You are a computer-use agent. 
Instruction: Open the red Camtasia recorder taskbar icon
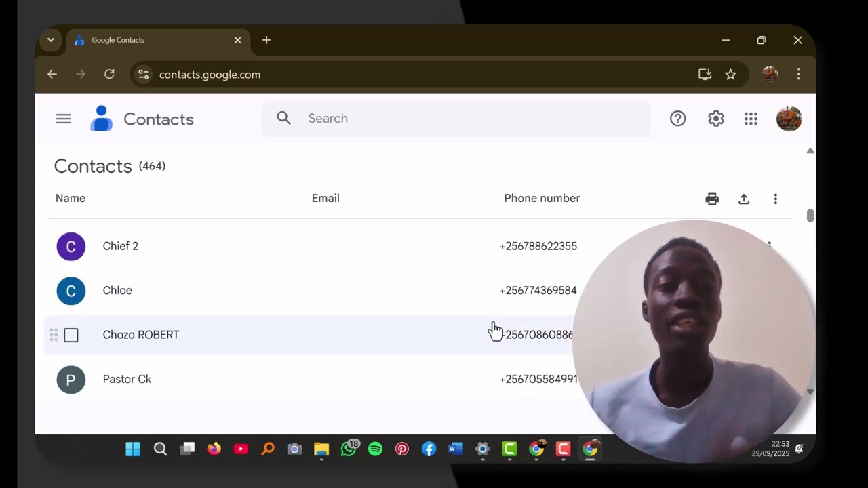click(563, 449)
